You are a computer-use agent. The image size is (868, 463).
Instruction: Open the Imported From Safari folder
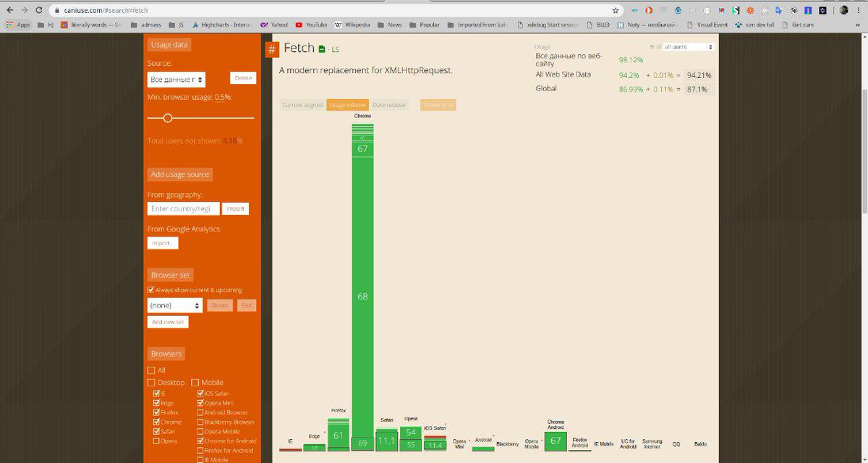pyautogui.click(x=477, y=25)
